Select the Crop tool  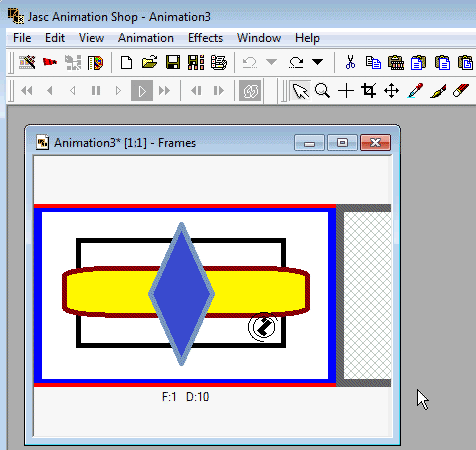click(x=369, y=90)
